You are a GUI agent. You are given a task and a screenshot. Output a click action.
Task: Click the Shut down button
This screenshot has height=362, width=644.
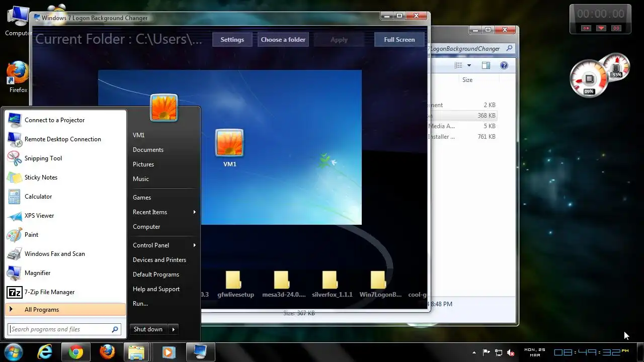tap(148, 329)
